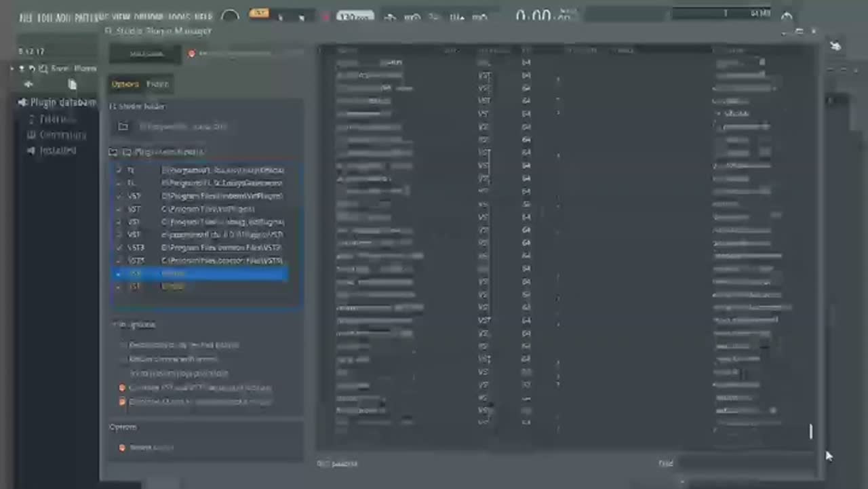Screen dimensions: 868x489
Task: Expand the Plugin database tree item
Action: (x=22, y=102)
